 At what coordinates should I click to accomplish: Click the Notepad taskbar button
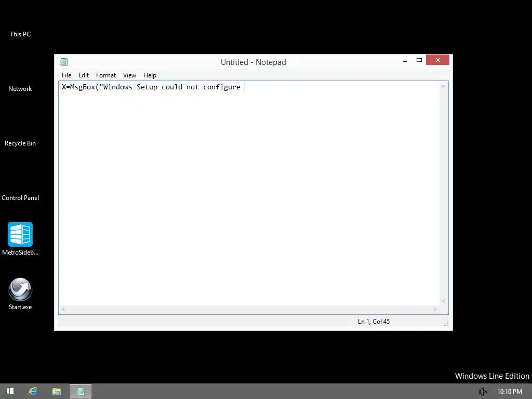(81, 391)
